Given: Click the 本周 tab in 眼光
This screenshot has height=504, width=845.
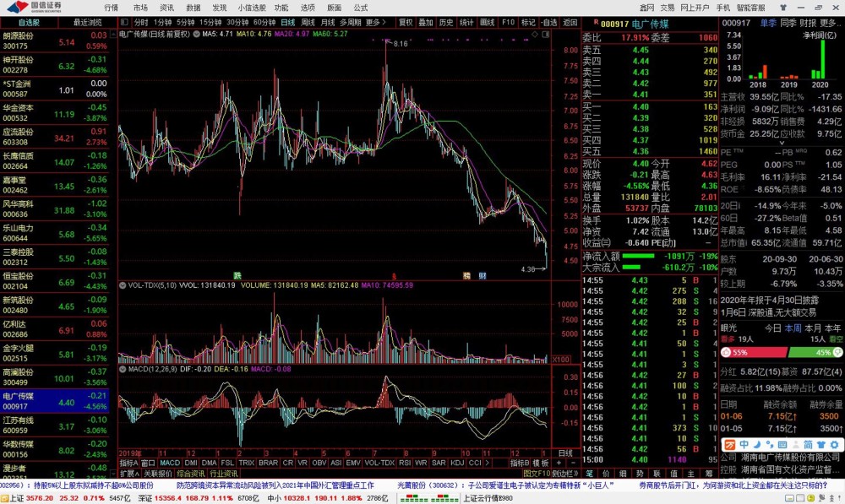Looking at the screenshot, I should pyautogui.click(x=793, y=328).
